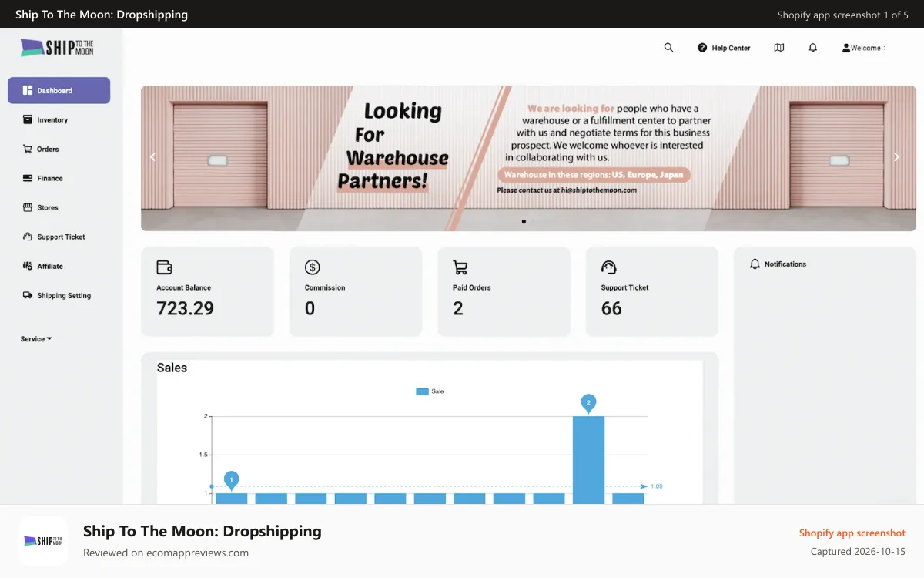Screen dimensions: 924x578
Task: Go to the Dashboard menu item
Action: coord(59,90)
